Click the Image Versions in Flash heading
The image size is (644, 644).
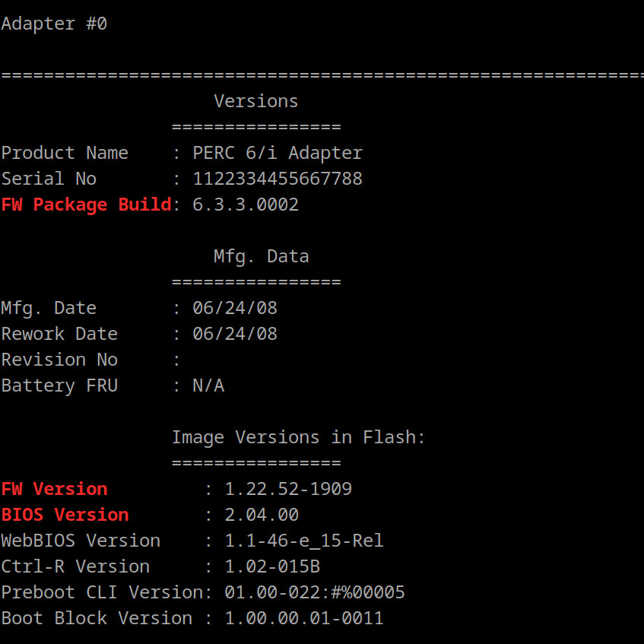[298, 437]
